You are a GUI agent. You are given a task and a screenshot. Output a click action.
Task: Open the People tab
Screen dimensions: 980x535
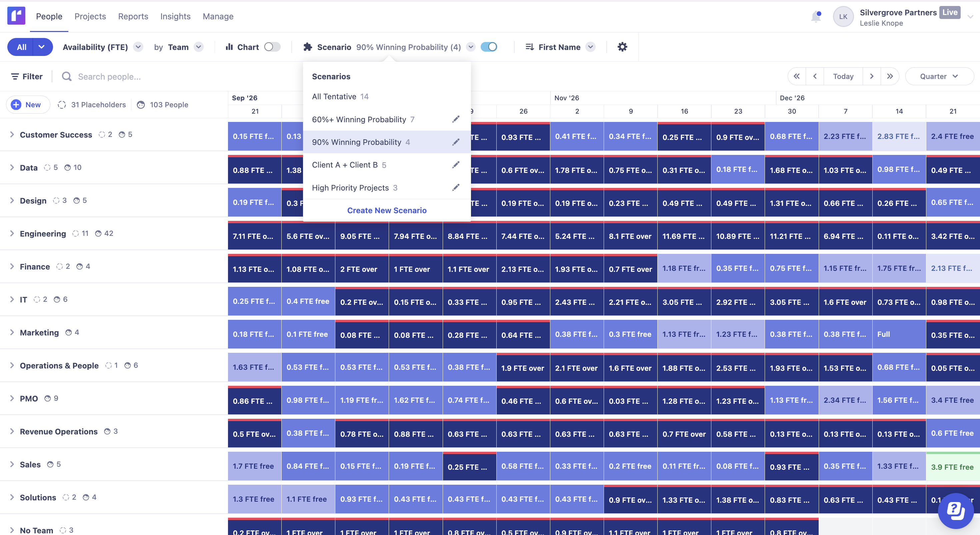(x=49, y=16)
